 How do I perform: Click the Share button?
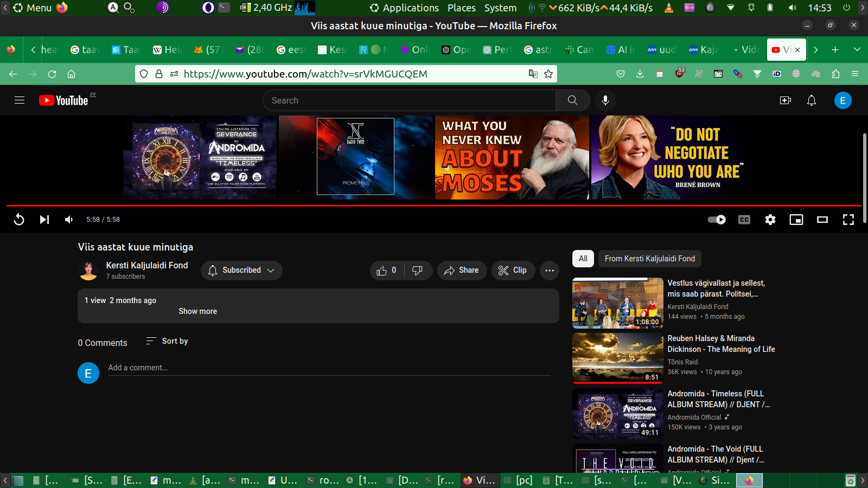click(461, 270)
